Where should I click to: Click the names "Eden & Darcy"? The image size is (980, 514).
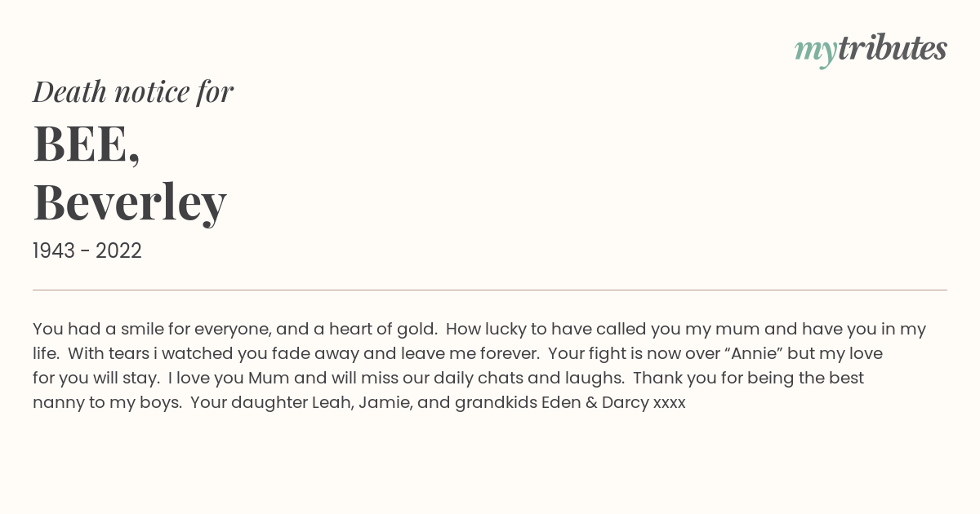coord(595,403)
